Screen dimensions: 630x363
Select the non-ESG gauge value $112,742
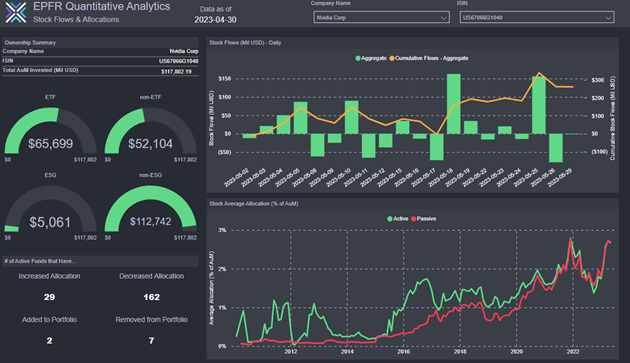click(x=150, y=221)
